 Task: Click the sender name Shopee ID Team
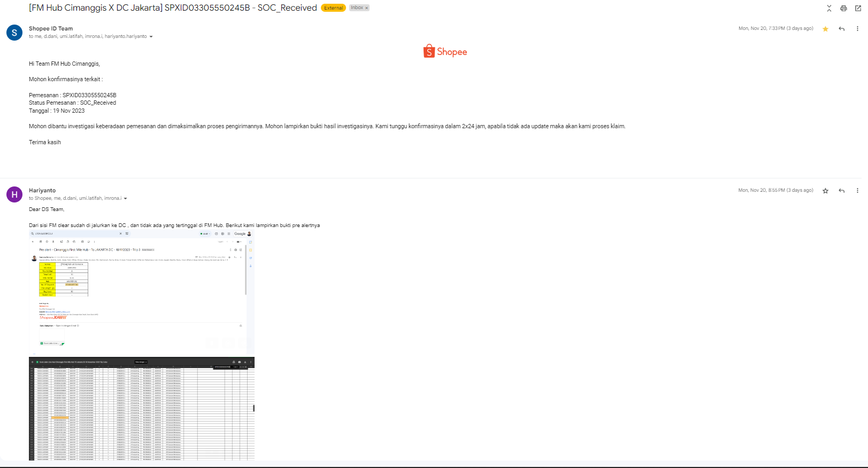tap(51, 29)
